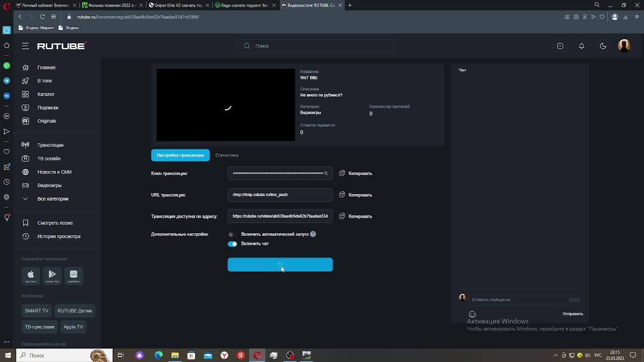The image size is (644, 362).
Task: Click the RUTUBE search field
Action: [314, 46]
